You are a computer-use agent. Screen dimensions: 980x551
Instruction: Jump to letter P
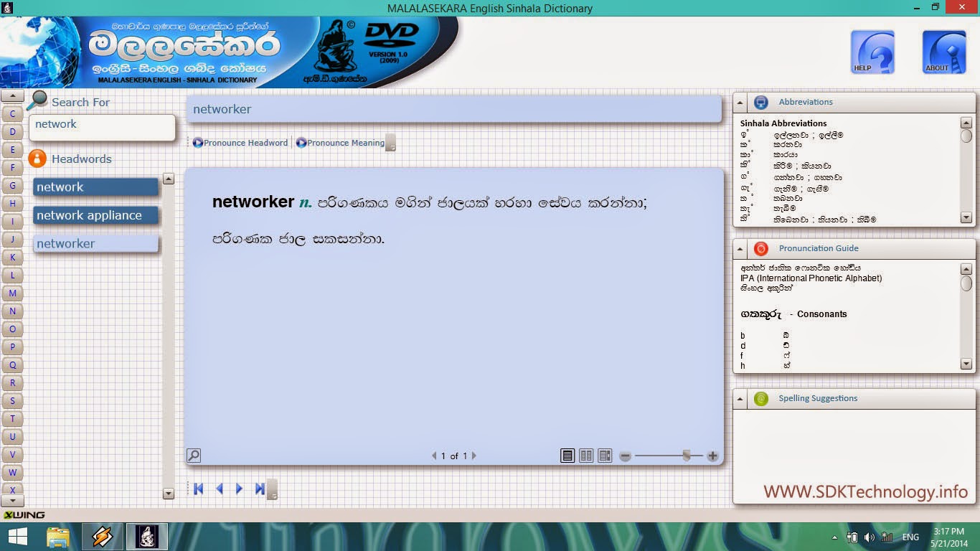point(12,347)
